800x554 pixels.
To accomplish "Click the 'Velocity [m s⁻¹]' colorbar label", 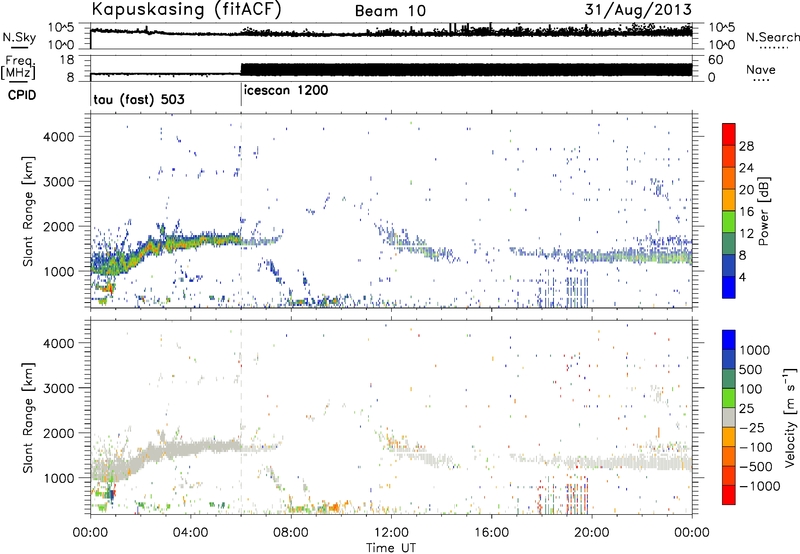I will [790, 417].
